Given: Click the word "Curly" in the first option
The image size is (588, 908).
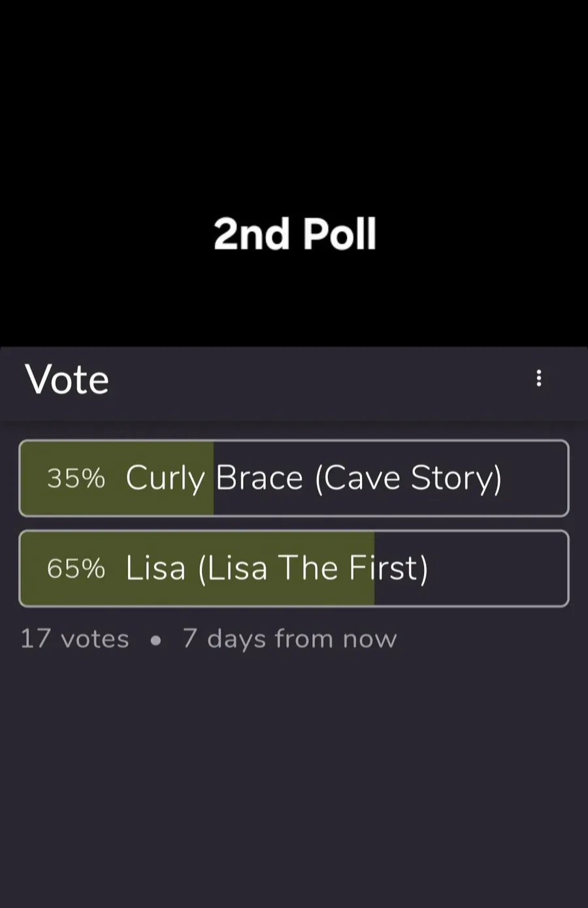Looking at the screenshot, I should [x=165, y=478].
